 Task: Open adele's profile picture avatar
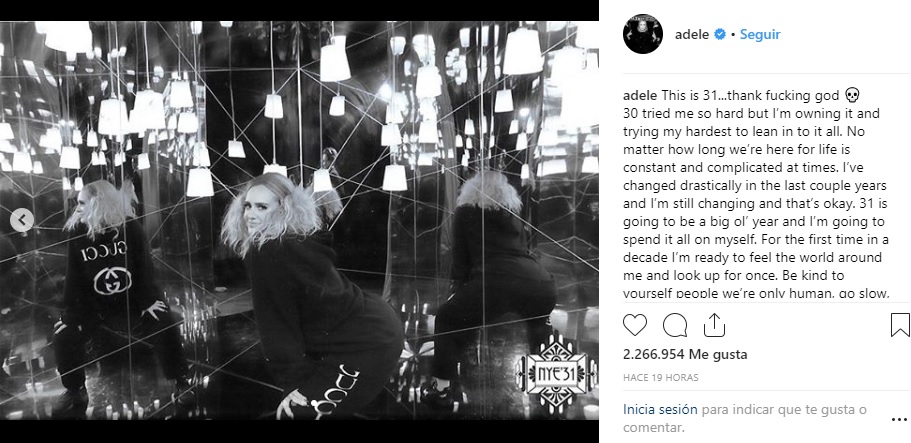coord(643,34)
